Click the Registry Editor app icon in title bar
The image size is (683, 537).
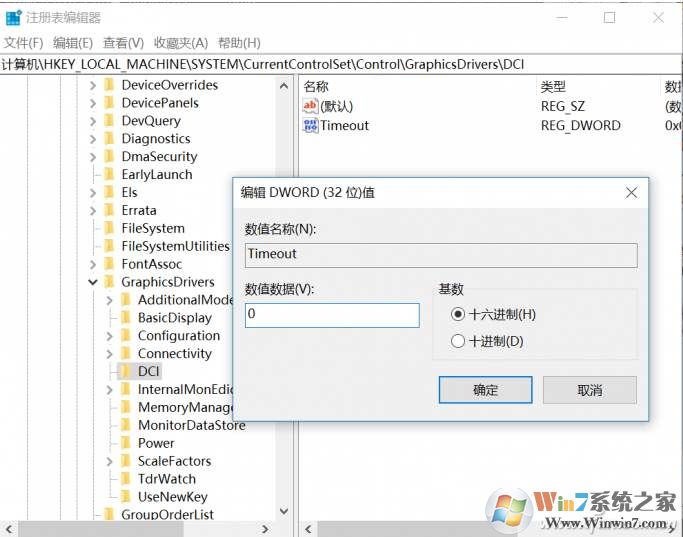[14, 18]
